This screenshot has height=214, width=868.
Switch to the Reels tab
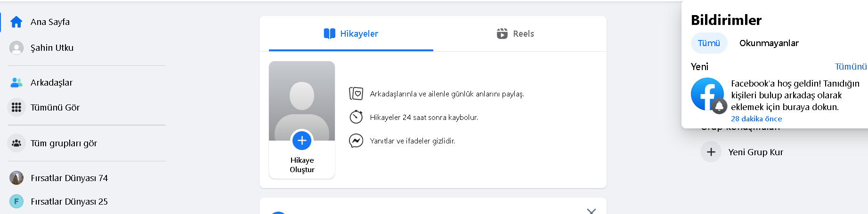pos(515,33)
